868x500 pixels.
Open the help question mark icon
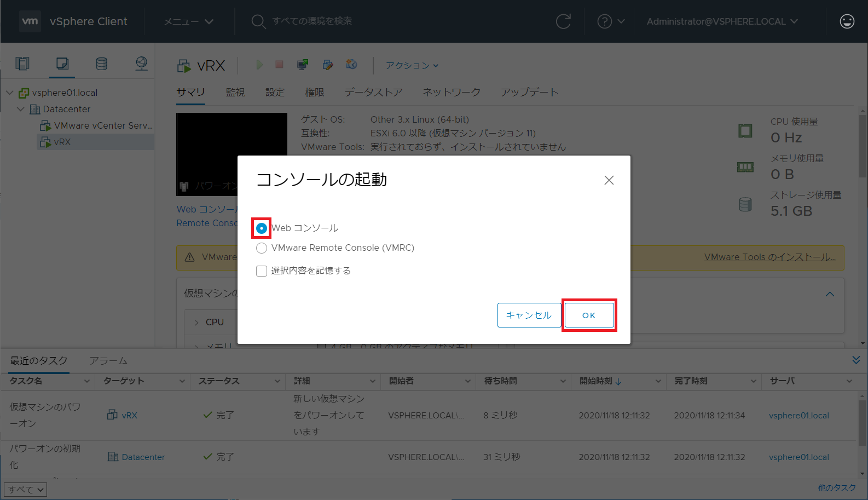(604, 21)
